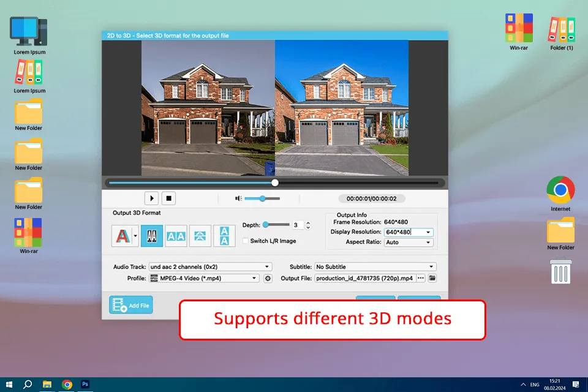Click the timecode display 00:00:01/00:00:02
Viewport: 588px width, 392px height.
coord(371,198)
